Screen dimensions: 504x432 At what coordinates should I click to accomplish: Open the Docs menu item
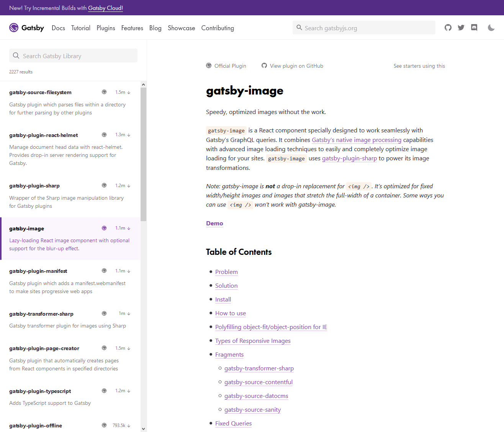click(x=58, y=28)
